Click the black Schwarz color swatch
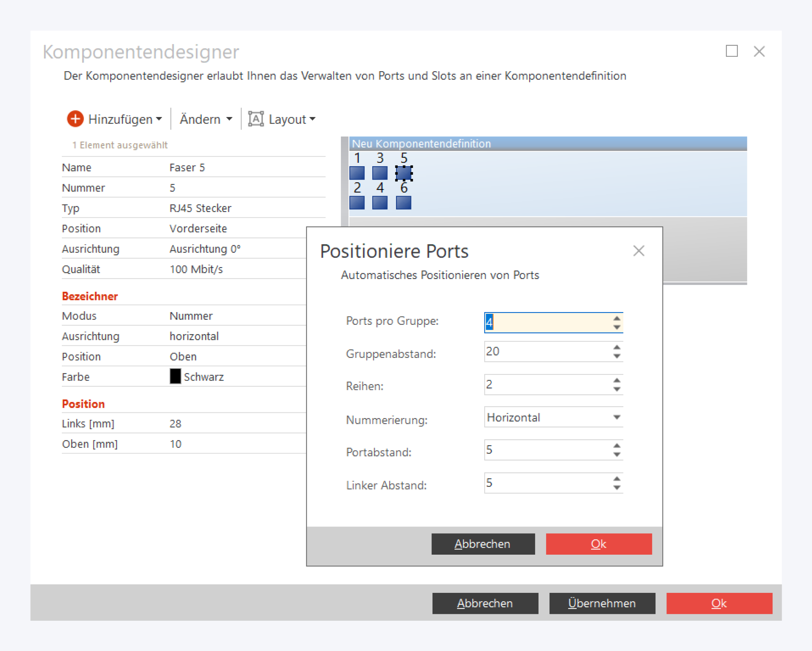This screenshot has width=812, height=651. point(175,376)
